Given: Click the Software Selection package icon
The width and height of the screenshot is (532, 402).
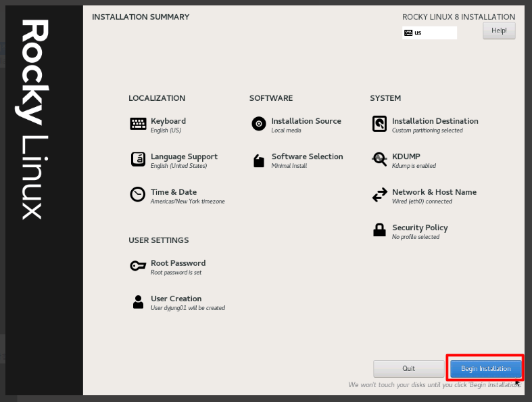Looking at the screenshot, I should tap(259, 160).
